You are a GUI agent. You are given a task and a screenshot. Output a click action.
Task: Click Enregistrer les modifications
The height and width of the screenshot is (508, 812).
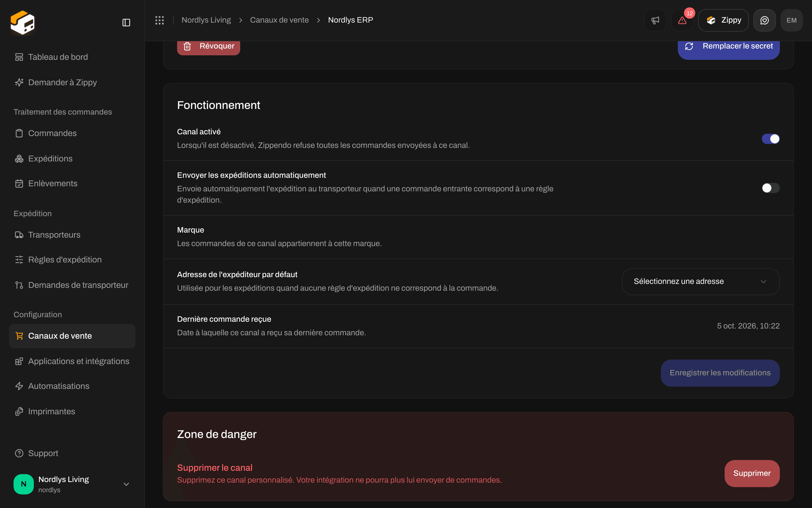[x=720, y=373]
